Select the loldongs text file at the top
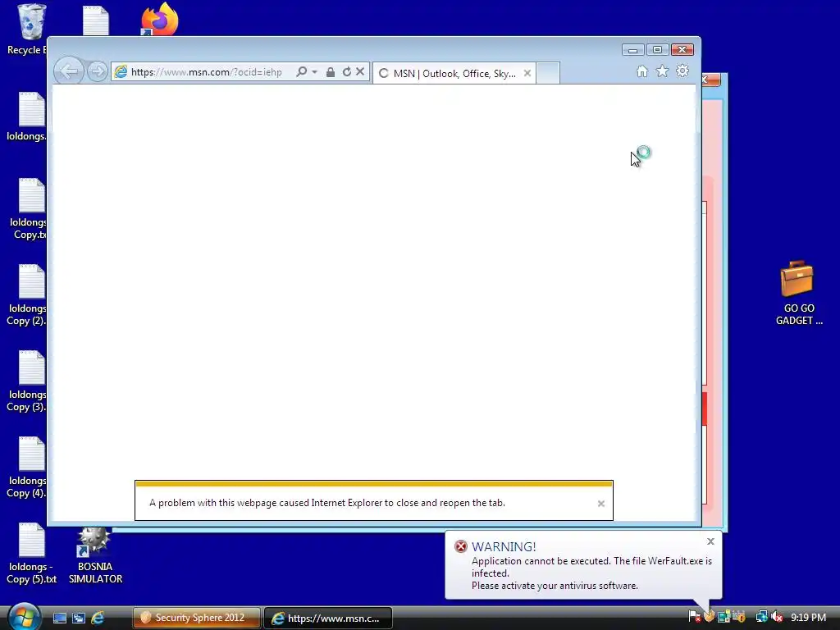Viewport: 840px width, 630px height. click(27, 116)
